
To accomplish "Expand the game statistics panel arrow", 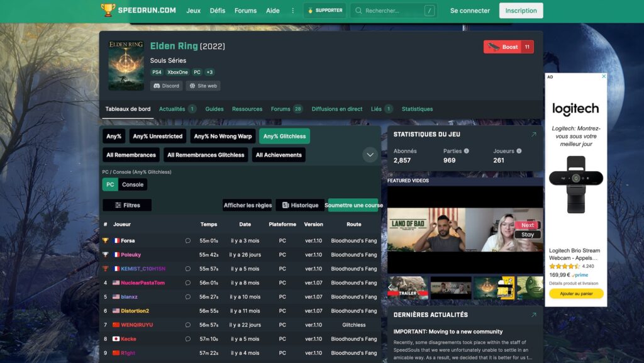I will coord(533,134).
